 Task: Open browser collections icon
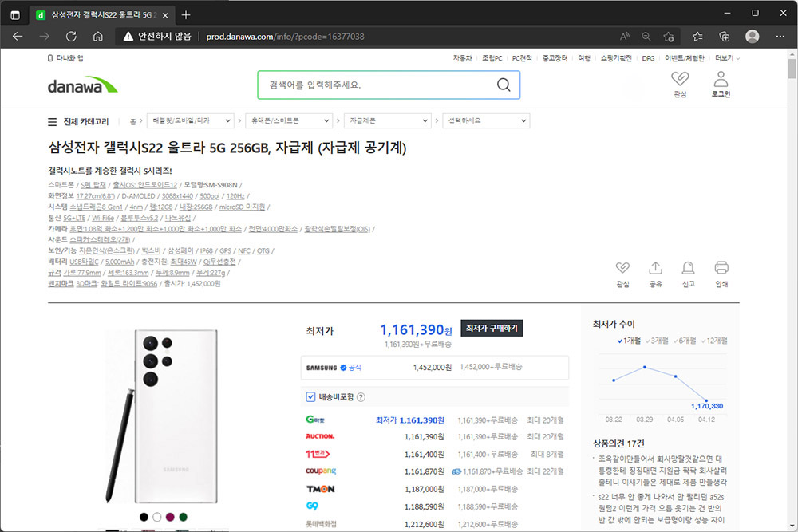[725, 37]
